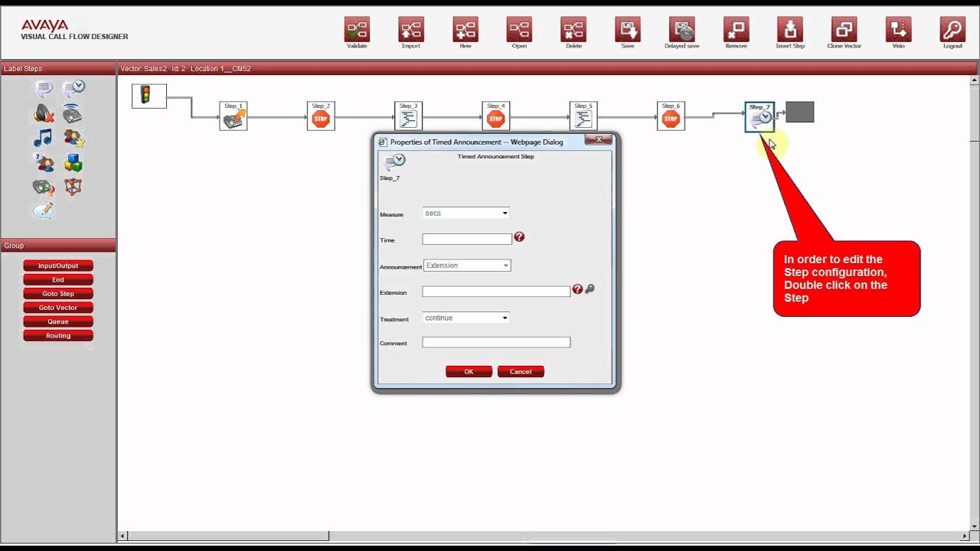Click the horizontal scrollbar left arrow
The image size is (980, 551).
click(x=122, y=536)
